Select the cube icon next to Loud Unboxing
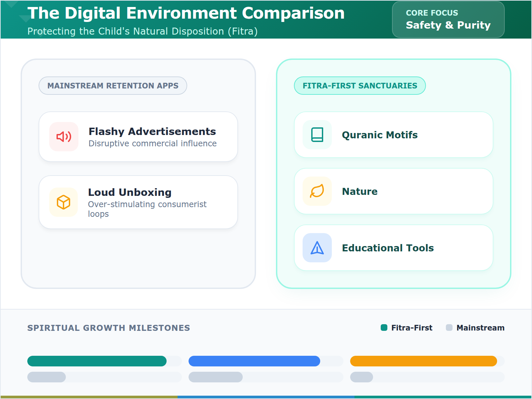Viewport: 532px width, 399px height. click(x=64, y=202)
